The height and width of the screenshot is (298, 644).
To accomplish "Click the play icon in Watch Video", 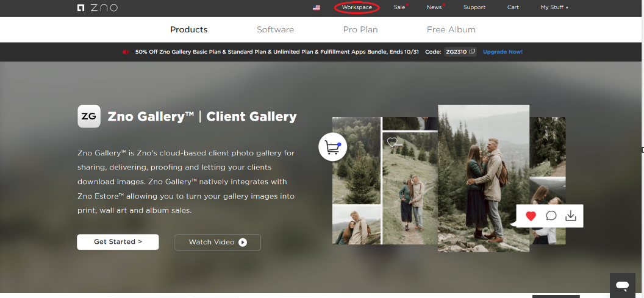I will (x=243, y=242).
